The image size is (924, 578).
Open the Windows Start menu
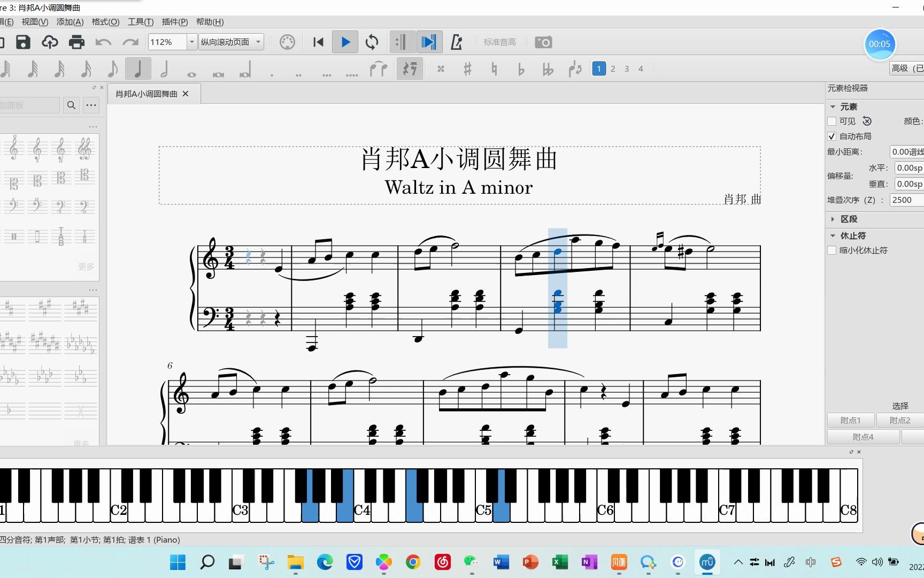[x=178, y=562]
